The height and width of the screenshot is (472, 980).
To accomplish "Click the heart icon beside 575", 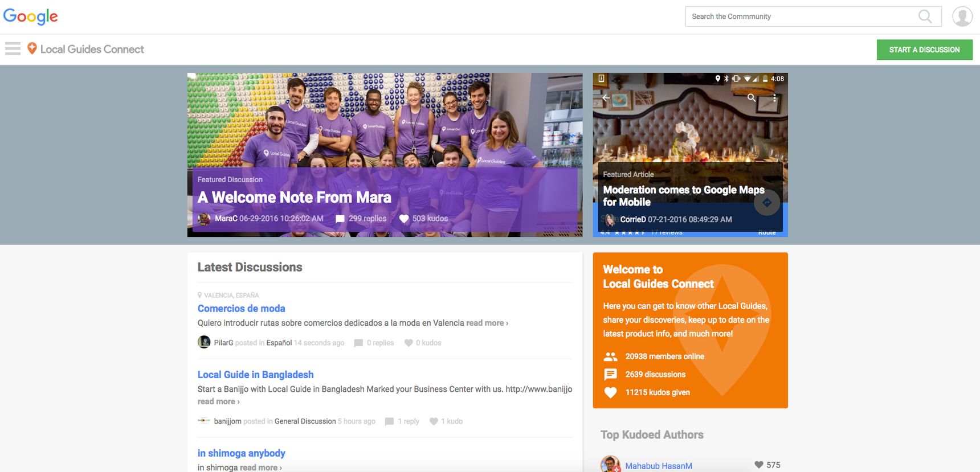I will click(x=759, y=465).
